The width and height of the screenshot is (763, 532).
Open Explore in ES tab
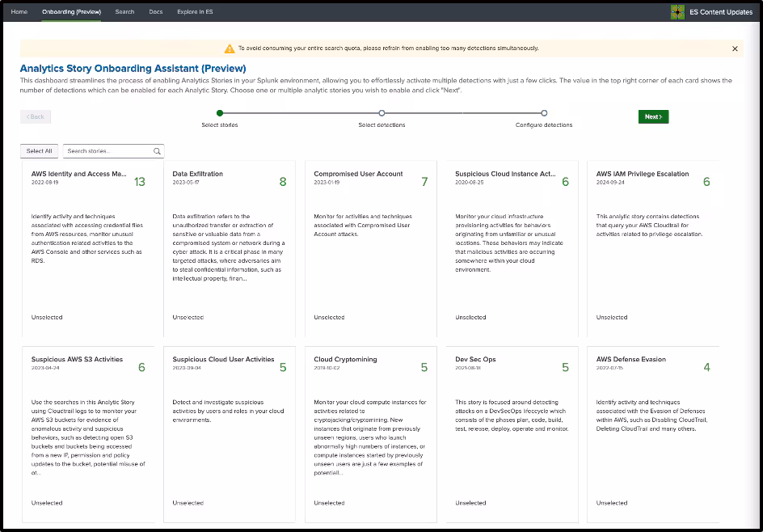tap(195, 12)
